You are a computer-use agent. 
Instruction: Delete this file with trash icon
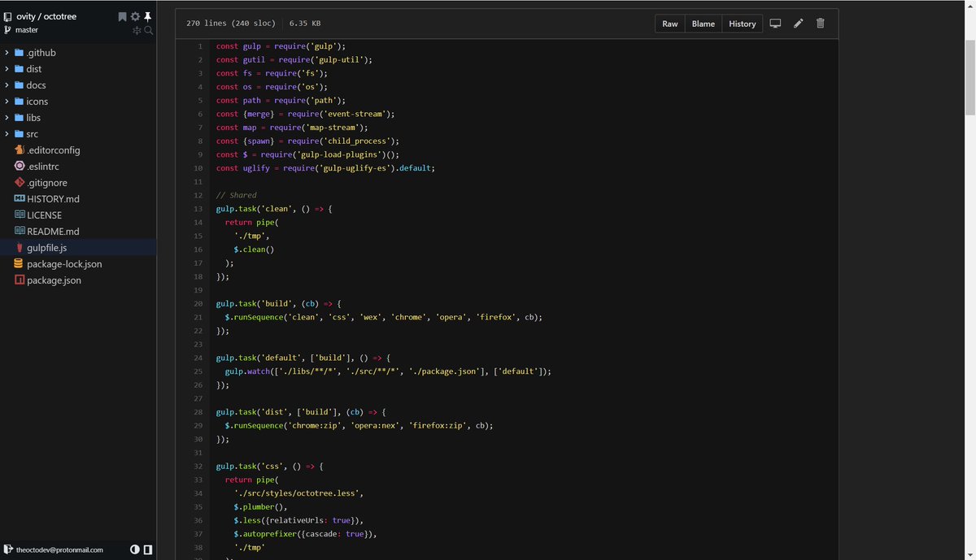(x=820, y=24)
